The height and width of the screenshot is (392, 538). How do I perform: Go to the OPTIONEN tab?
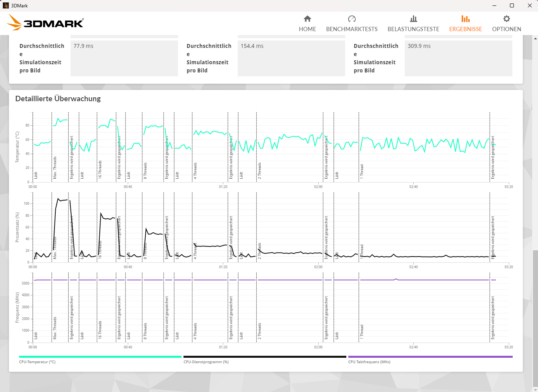(x=506, y=29)
